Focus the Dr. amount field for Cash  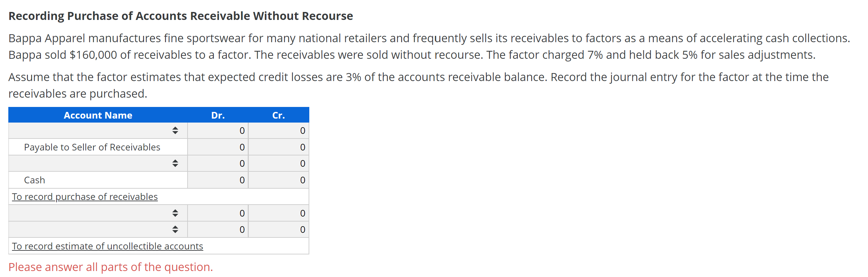click(218, 180)
